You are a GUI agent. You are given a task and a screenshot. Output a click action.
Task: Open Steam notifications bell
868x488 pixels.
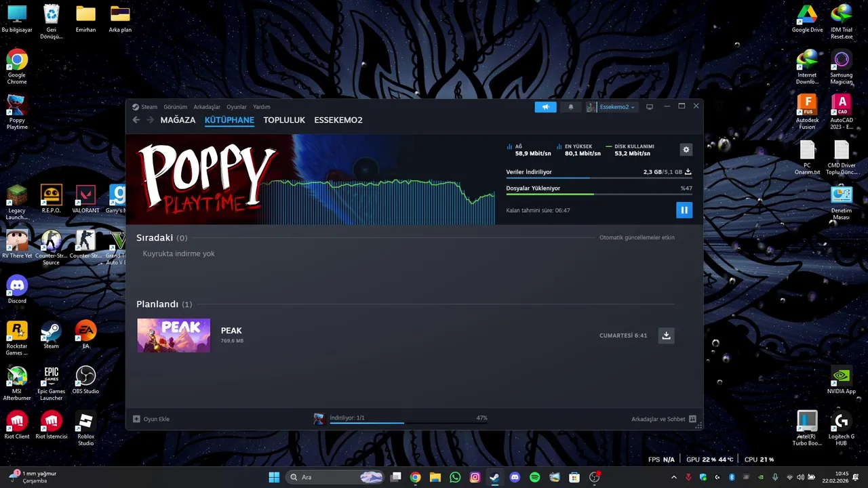coord(570,107)
